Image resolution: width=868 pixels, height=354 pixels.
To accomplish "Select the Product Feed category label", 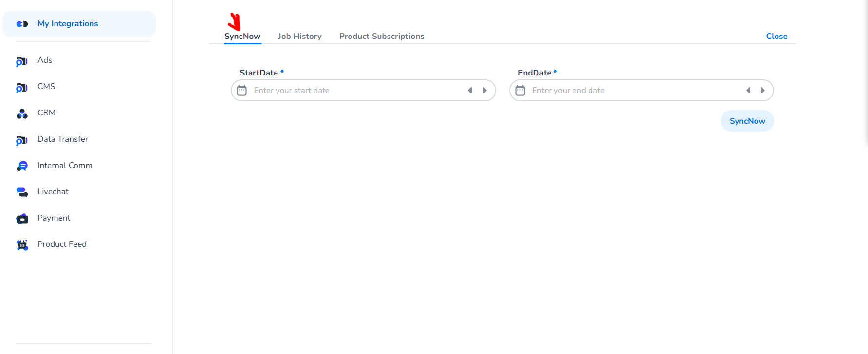I will point(62,244).
